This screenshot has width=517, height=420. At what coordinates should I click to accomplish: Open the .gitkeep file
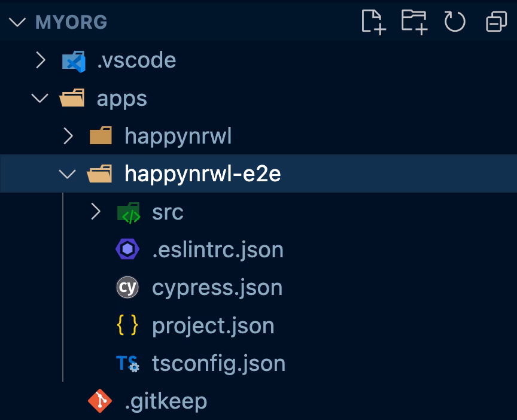pos(166,401)
